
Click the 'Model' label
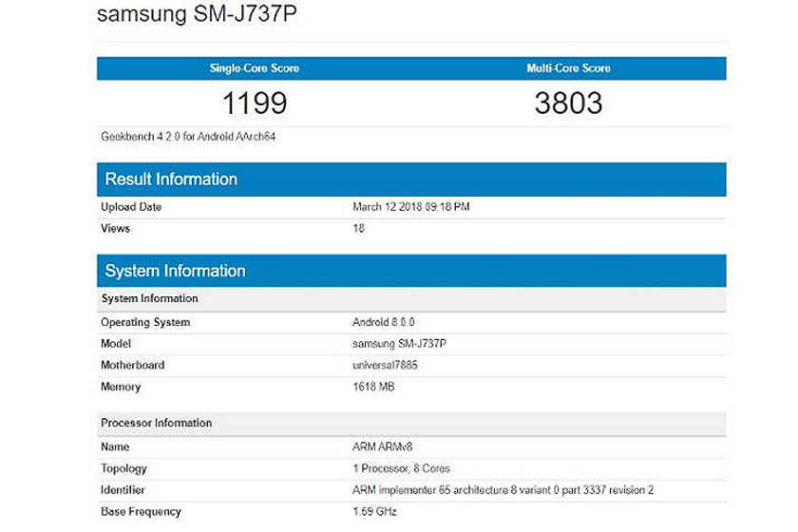(116, 344)
